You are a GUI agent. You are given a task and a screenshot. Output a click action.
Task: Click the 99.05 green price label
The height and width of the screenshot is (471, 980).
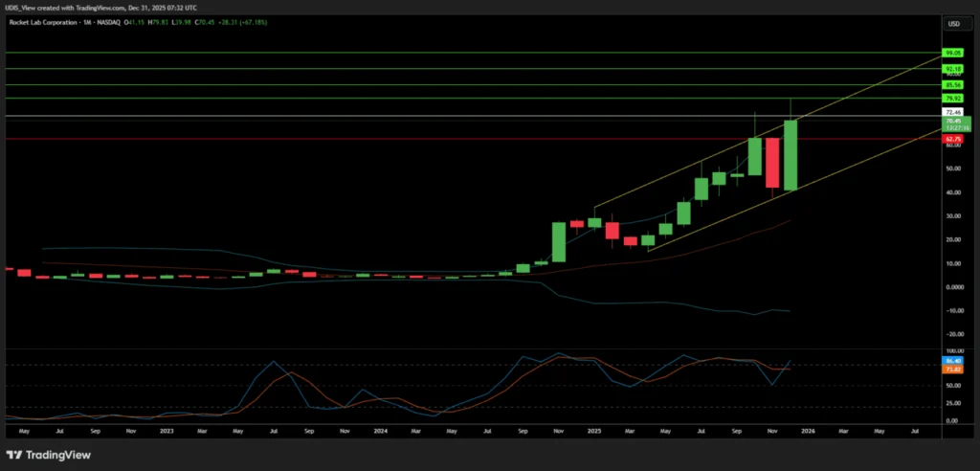coord(953,54)
